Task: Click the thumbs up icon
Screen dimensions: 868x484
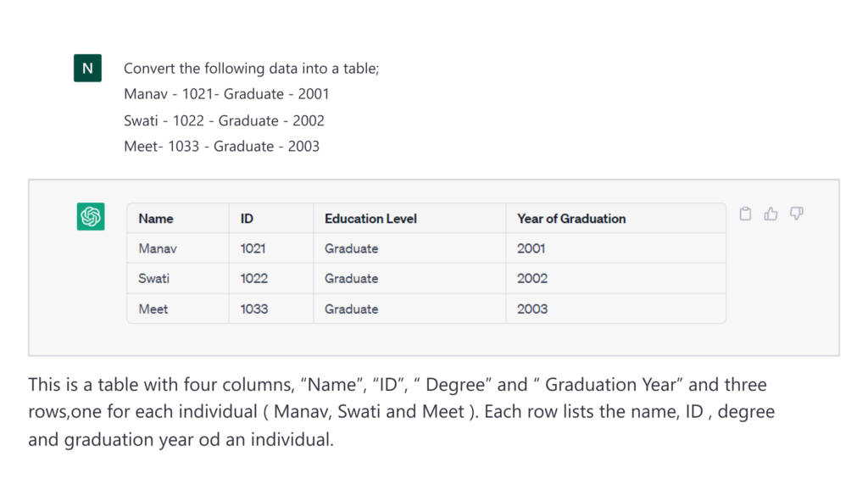Action: (x=771, y=214)
